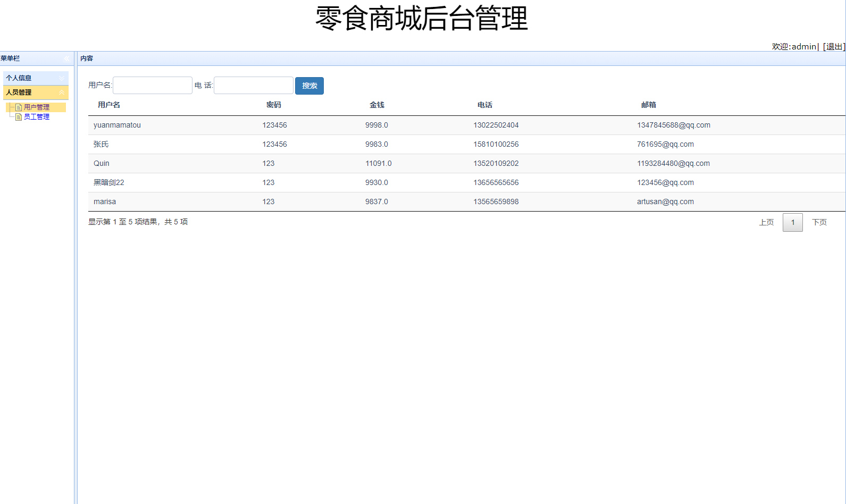
Task: Click the document icon beside 用户管理
Action: [19, 107]
